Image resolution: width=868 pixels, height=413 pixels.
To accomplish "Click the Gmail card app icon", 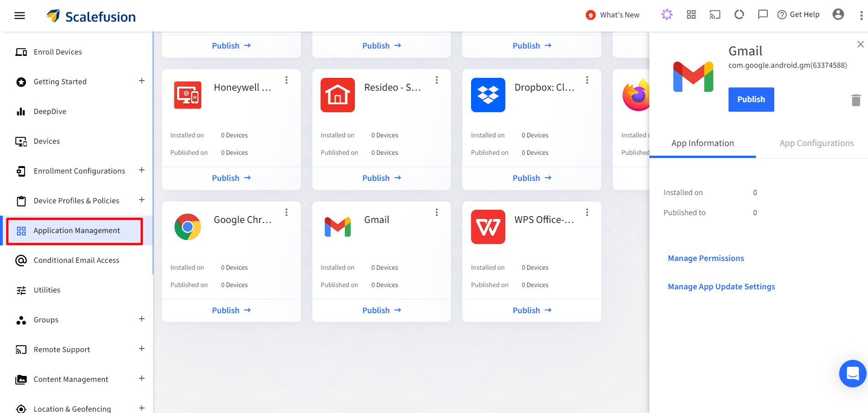I will pyautogui.click(x=338, y=227).
